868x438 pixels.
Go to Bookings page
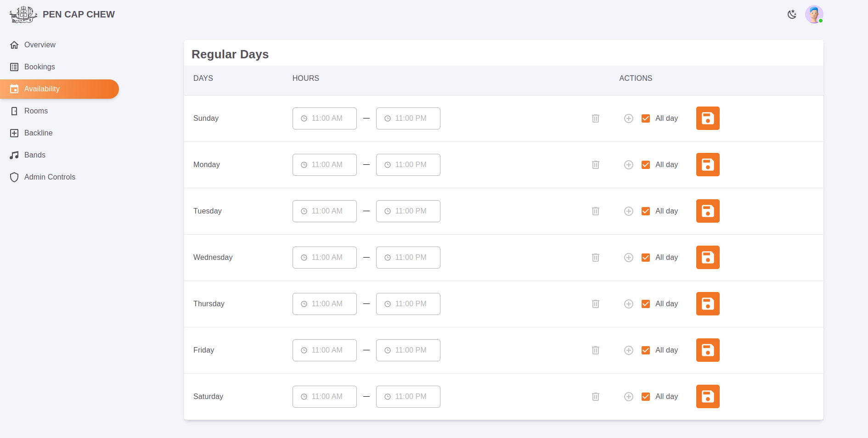[39, 67]
